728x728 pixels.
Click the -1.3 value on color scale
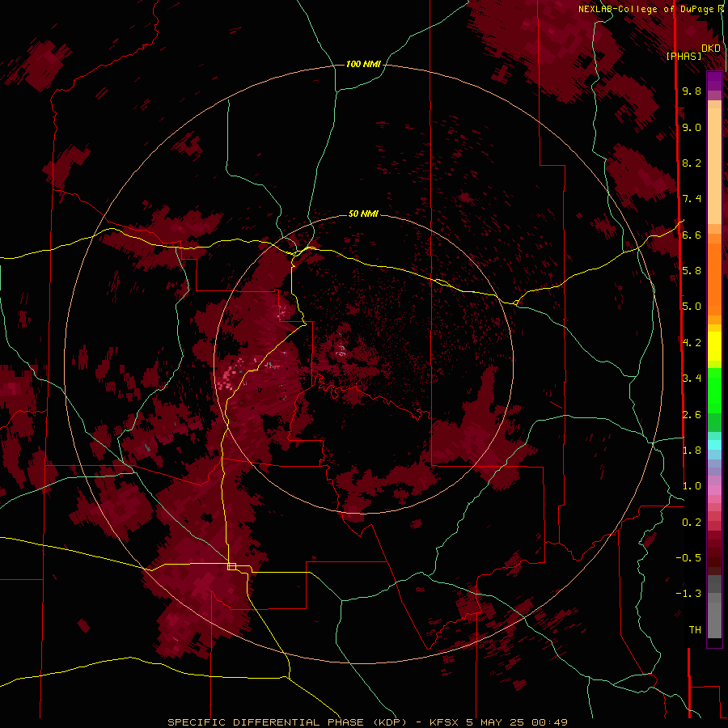tap(688, 594)
